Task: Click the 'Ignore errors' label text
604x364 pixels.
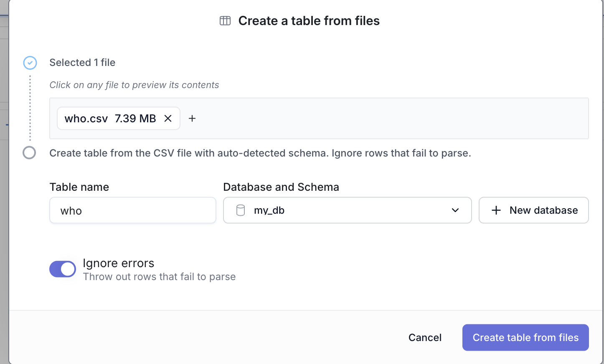Action: (119, 263)
